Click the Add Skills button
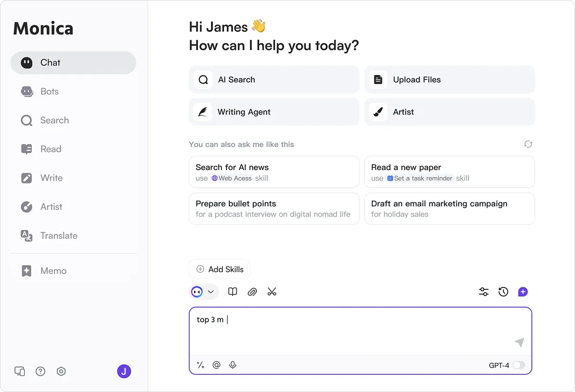This screenshot has width=575, height=392. (x=220, y=269)
